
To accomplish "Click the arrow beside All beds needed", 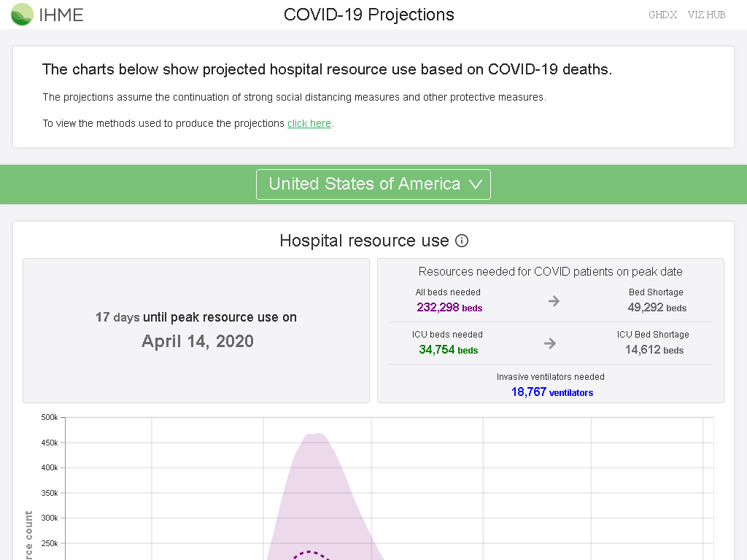I will (x=554, y=301).
